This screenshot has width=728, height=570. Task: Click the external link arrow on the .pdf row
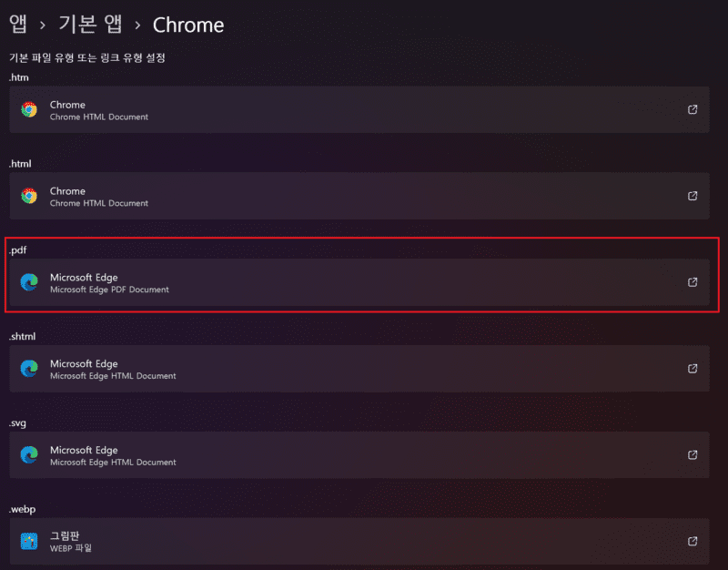692,282
